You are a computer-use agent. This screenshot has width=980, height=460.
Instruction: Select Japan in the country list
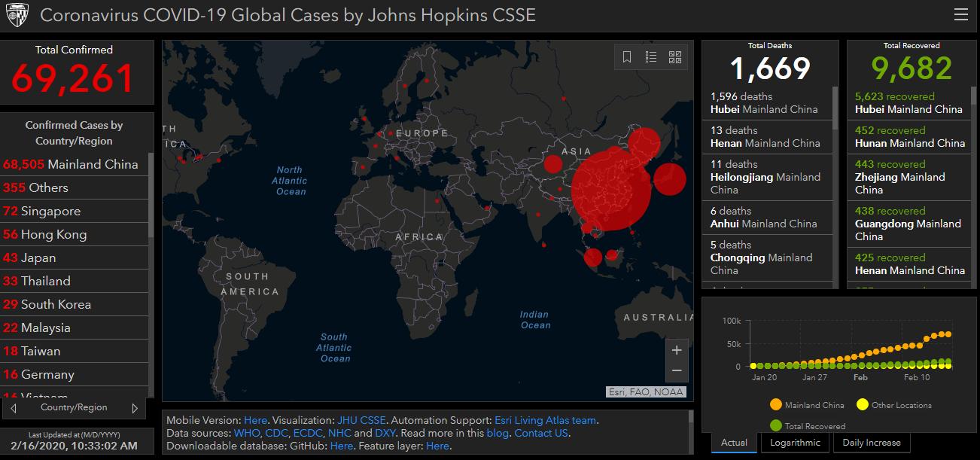click(x=74, y=257)
